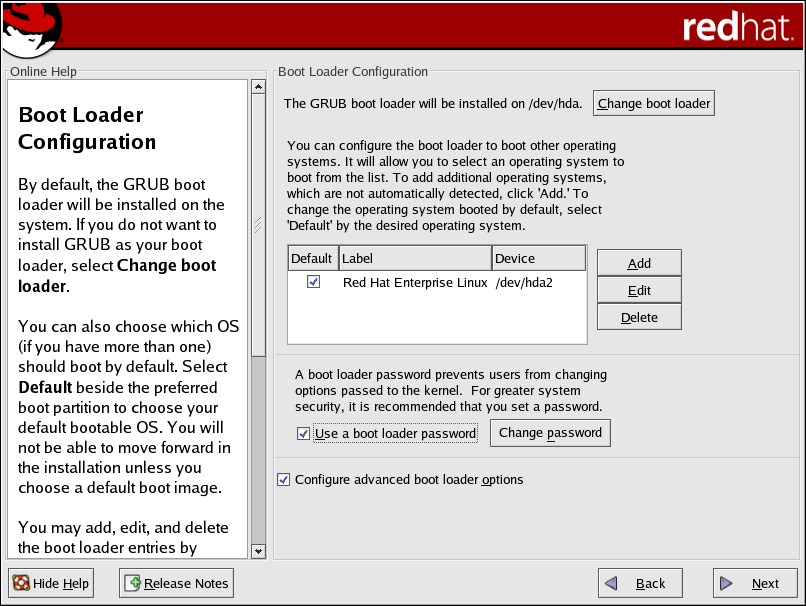Image resolution: width=806 pixels, height=606 pixels.
Task: Sort list by Device column header
Action: coord(538,259)
